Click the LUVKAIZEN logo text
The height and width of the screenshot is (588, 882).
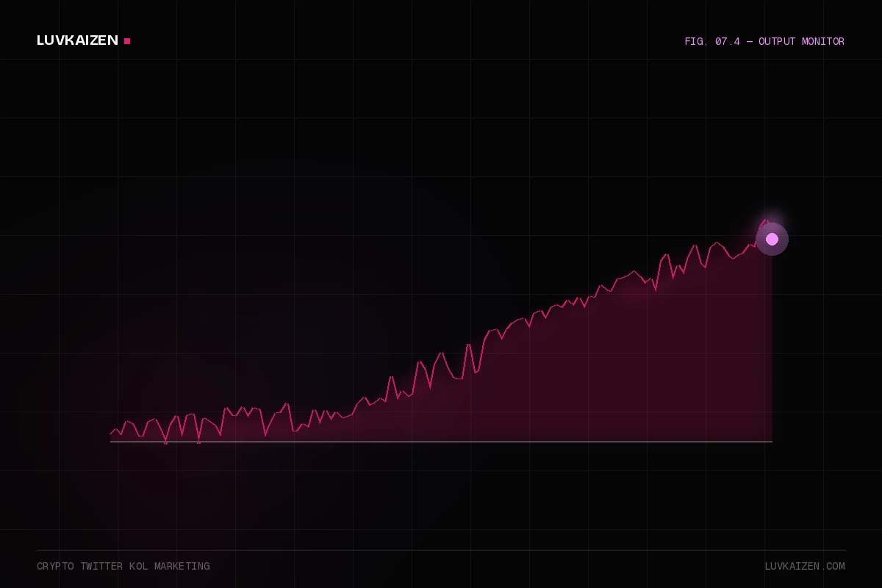[77, 40]
